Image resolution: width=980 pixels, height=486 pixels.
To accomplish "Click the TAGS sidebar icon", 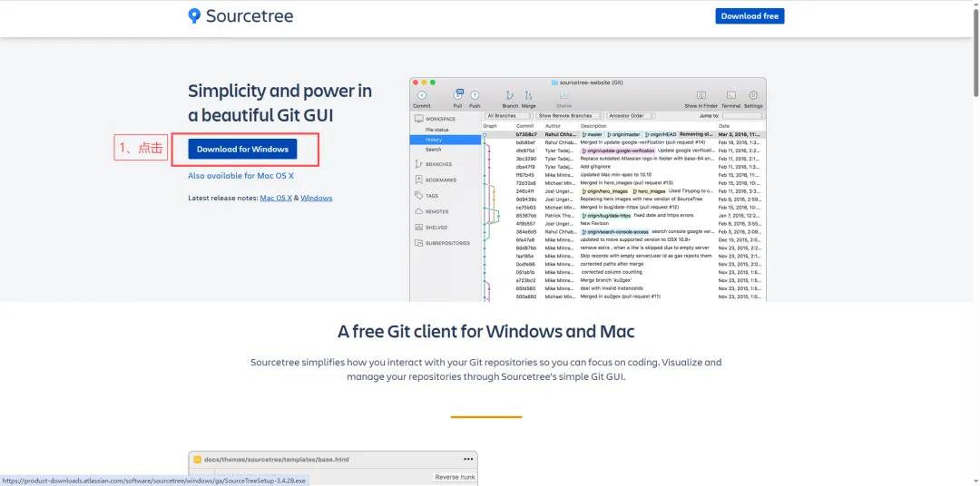I will pos(418,196).
